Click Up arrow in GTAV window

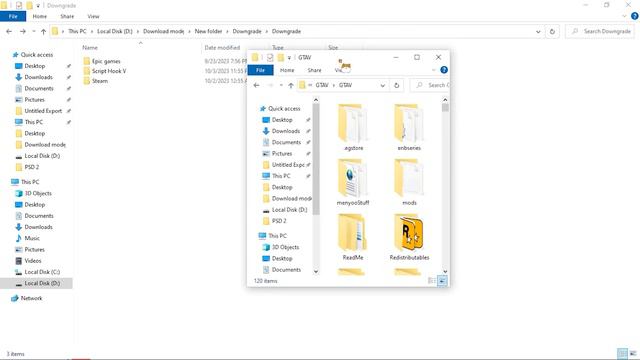tap(291, 85)
